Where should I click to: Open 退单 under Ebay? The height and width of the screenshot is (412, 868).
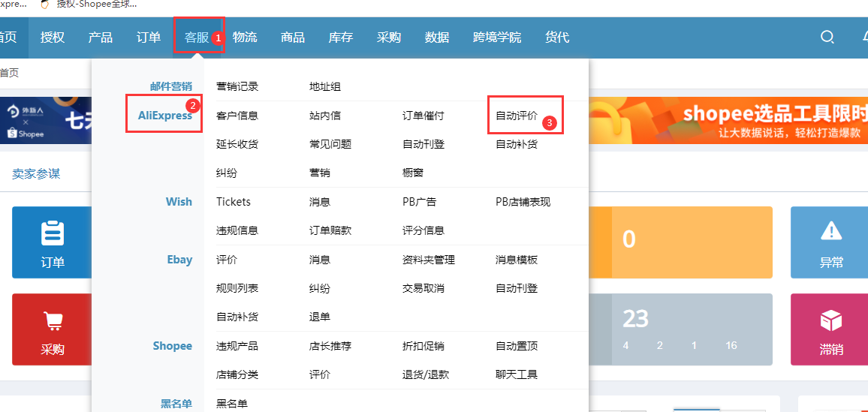(320, 317)
